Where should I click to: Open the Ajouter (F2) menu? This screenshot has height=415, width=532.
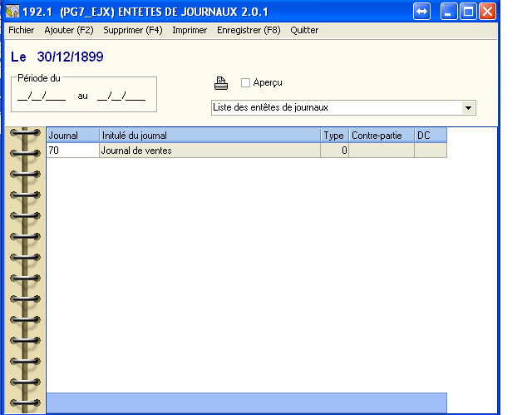69,30
